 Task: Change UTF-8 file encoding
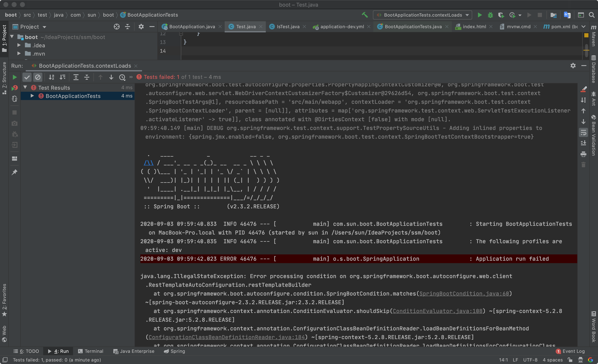coord(530,360)
